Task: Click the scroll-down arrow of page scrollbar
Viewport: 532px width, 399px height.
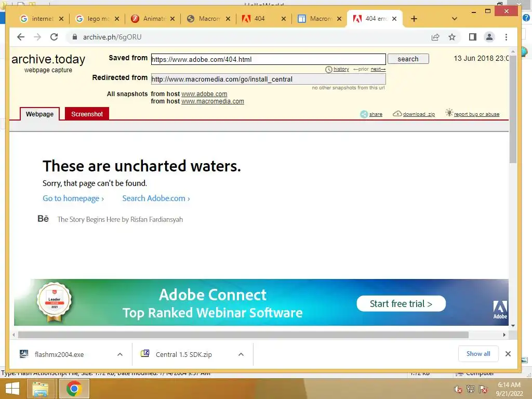Action: point(513,326)
